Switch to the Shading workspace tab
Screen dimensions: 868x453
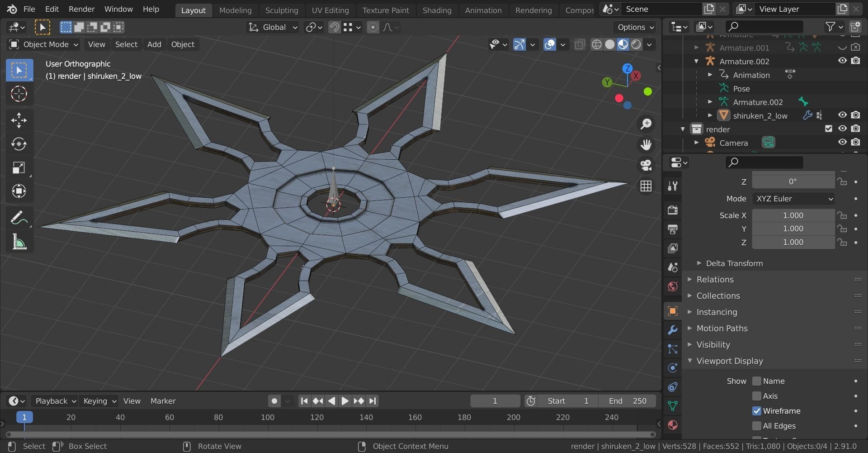click(x=437, y=10)
